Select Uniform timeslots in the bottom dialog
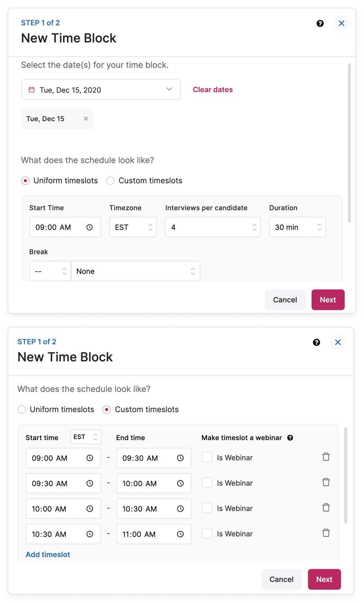The image size is (364, 603). [x=22, y=410]
